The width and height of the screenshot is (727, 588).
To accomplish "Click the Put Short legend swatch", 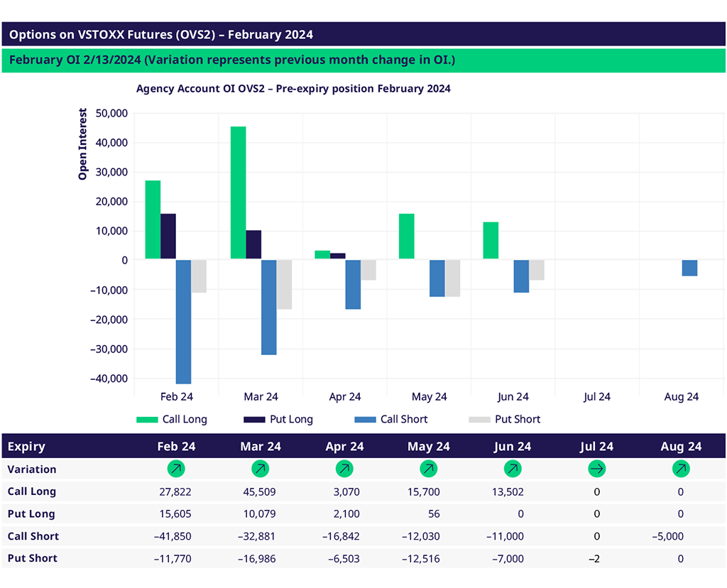I will click(x=479, y=420).
